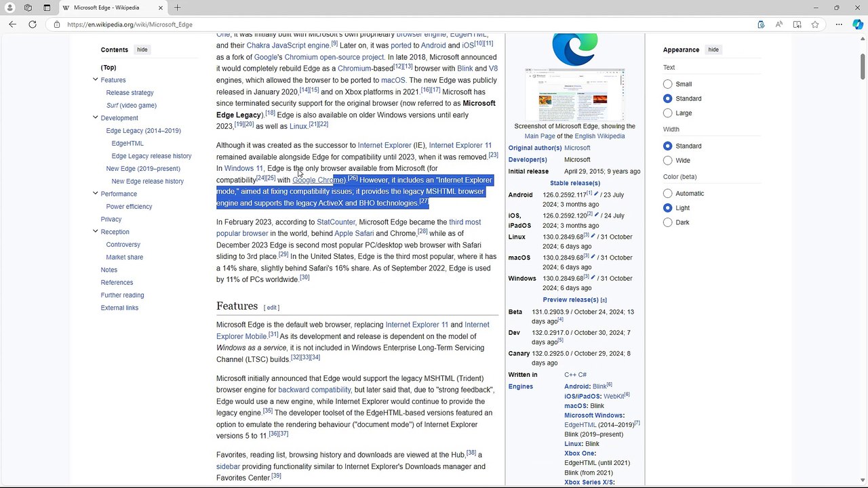Go to Release strategy in Contents
Image resolution: width=868 pixels, height=488 pixels.
(x=130, y=93)
